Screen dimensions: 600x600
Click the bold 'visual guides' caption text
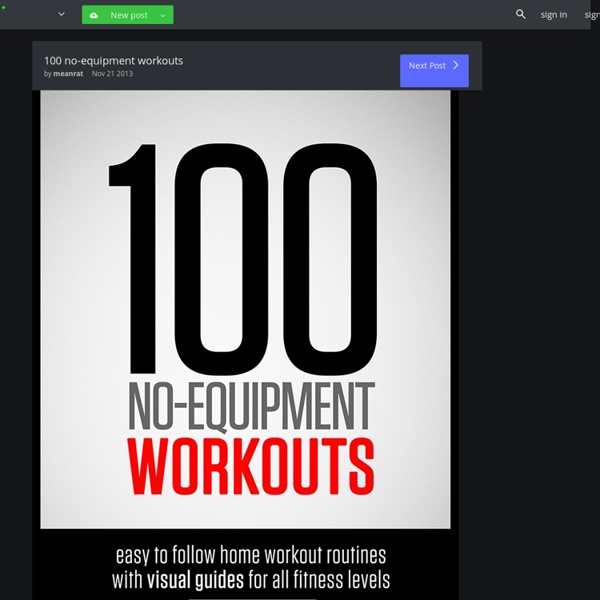click(x=196, y=578)
